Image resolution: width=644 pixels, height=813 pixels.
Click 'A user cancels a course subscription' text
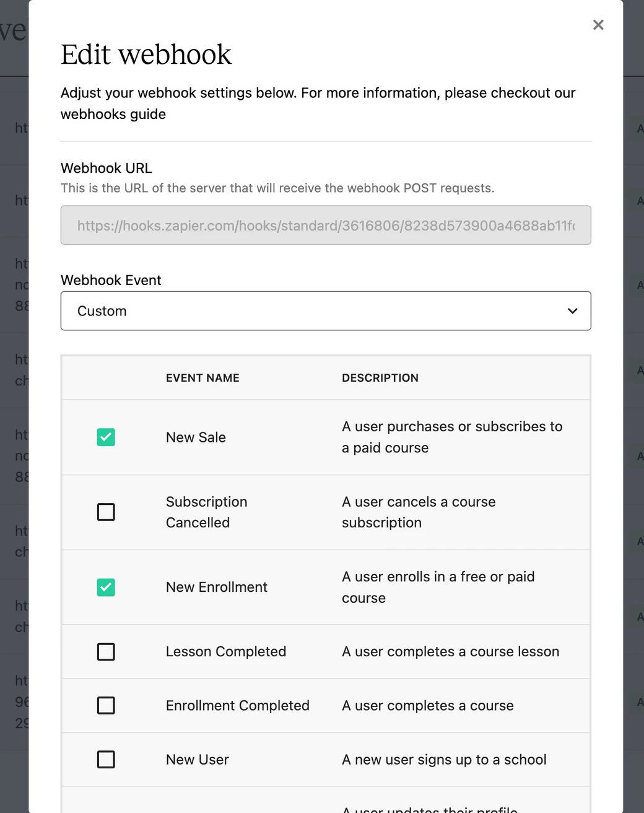point(419,512)
